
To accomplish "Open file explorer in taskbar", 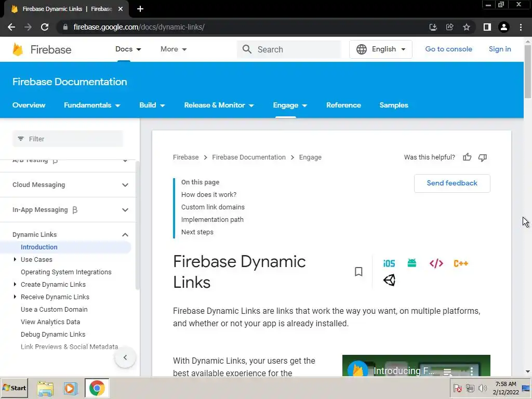I will coord(45,388).
